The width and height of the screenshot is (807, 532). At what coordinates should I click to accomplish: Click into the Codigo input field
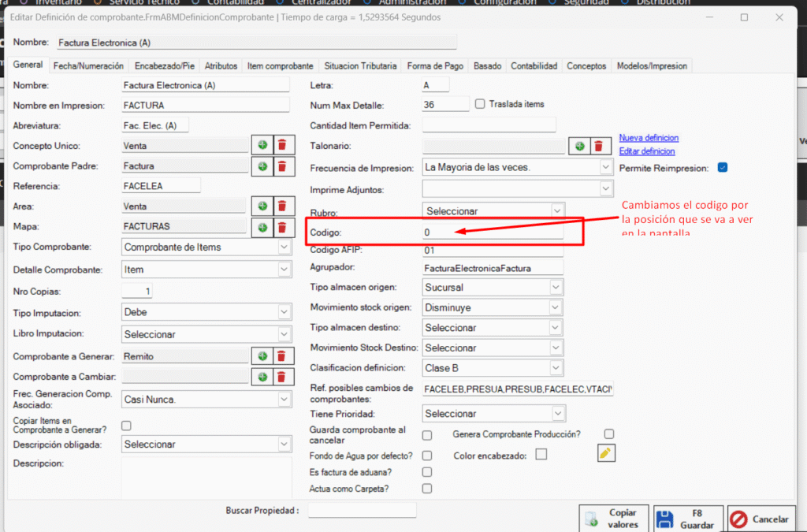click(493, 233)
